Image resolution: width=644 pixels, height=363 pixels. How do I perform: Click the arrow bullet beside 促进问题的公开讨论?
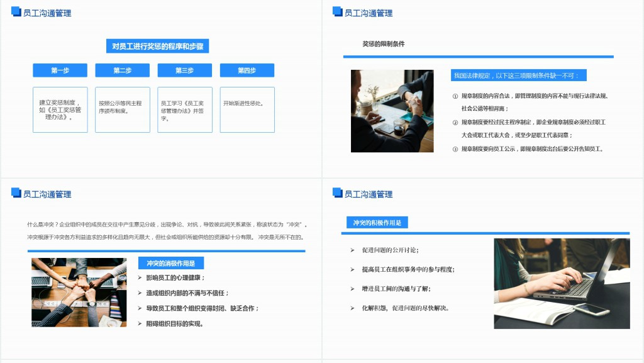(x=353, y=250)
